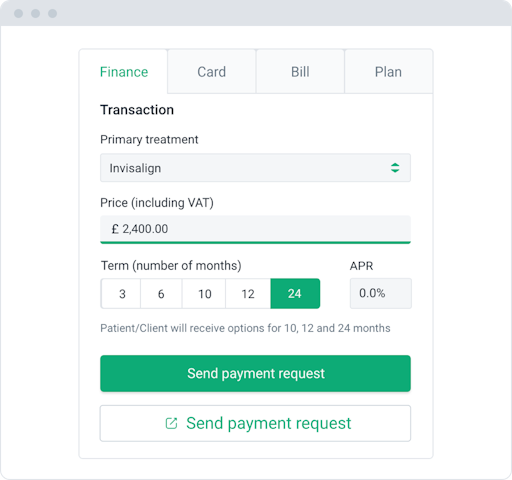Click the third gray window dot
512x480 pixels.
(52, 13)
